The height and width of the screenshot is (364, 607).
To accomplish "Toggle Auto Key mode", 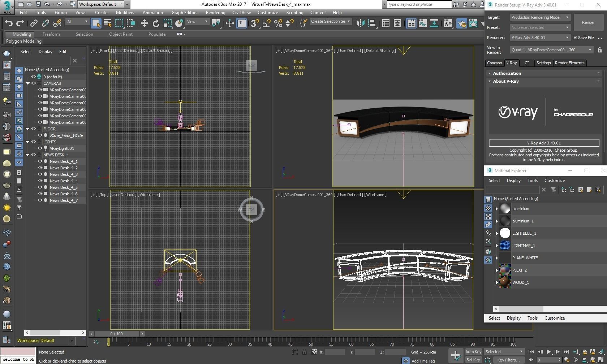I will pyautogui.click(x=473, y=352).
